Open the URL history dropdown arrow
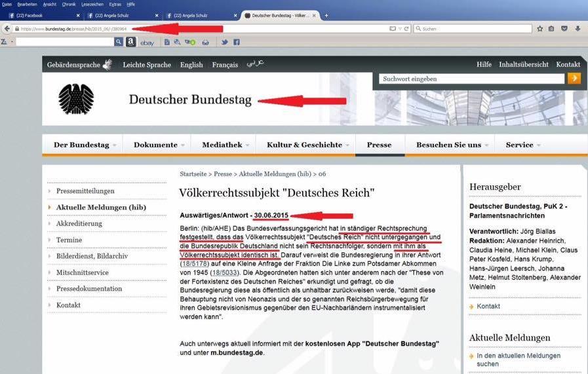 (400, 28)
